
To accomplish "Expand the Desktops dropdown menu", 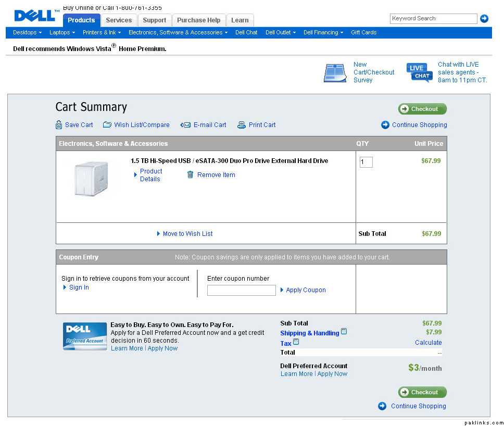I will tap(28, 32).
